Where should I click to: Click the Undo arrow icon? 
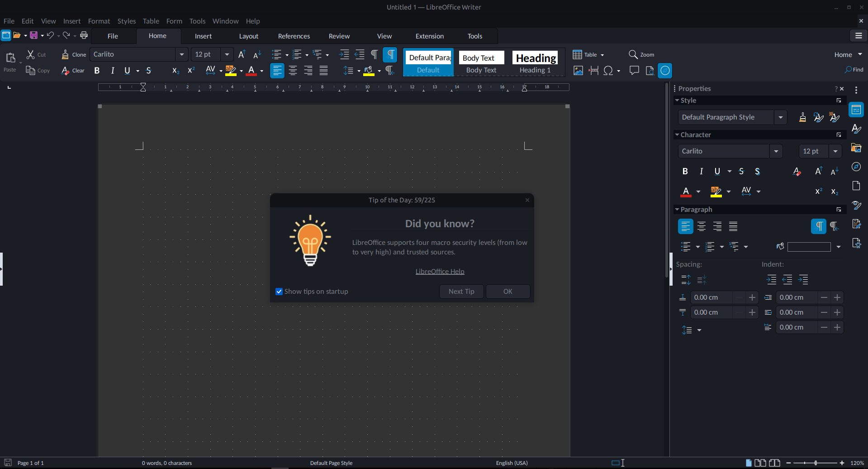point(50,35)
